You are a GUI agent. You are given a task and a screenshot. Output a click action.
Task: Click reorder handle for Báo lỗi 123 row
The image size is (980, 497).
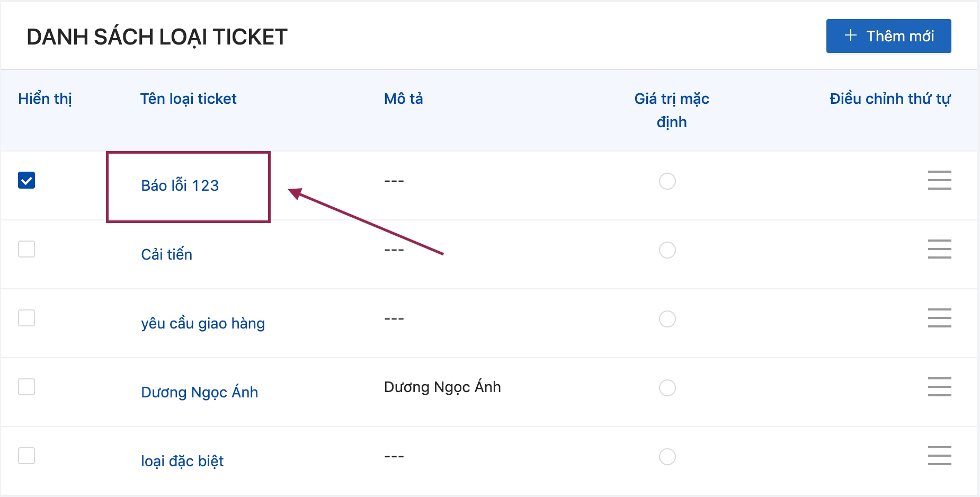(x=939, y=180)
